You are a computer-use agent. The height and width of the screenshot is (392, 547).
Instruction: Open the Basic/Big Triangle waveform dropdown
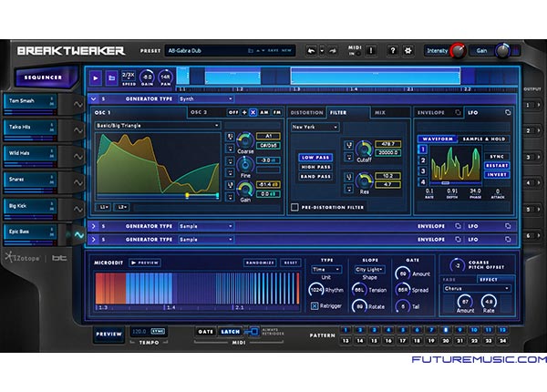(x=158, y=125)
